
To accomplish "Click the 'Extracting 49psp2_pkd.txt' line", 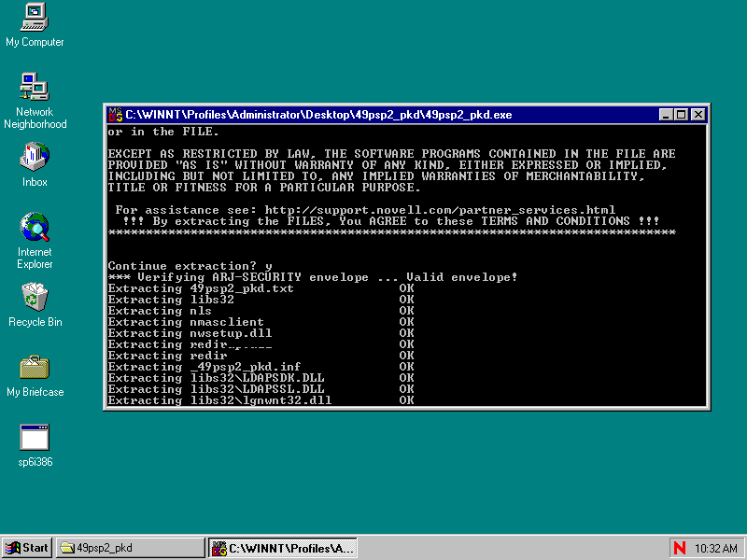I will coord(261,288).
